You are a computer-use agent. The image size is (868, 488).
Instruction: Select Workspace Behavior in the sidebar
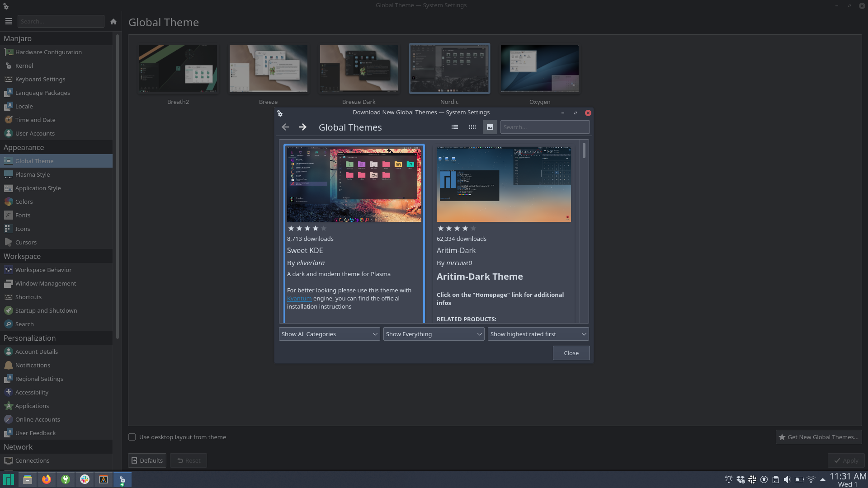pyautogui.click(x=43, y=270)
